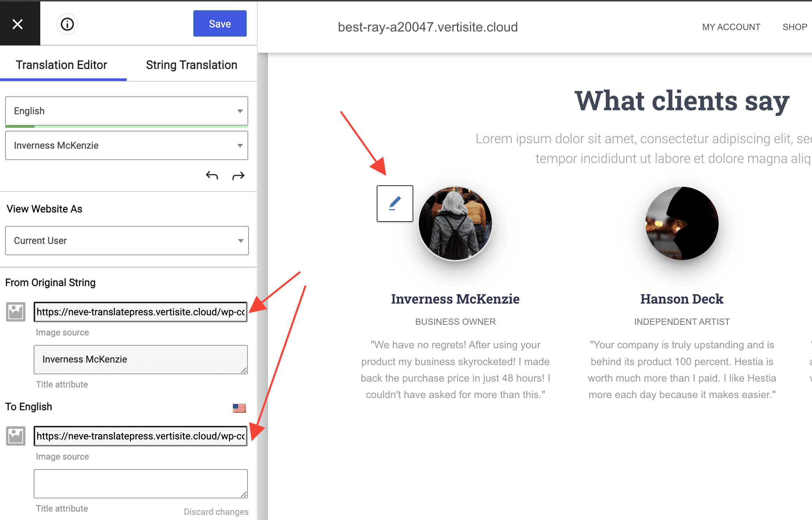Viewport: 812px width, 520px height.
Task: Click the empty English title attribute field
Action: [141, 483]
